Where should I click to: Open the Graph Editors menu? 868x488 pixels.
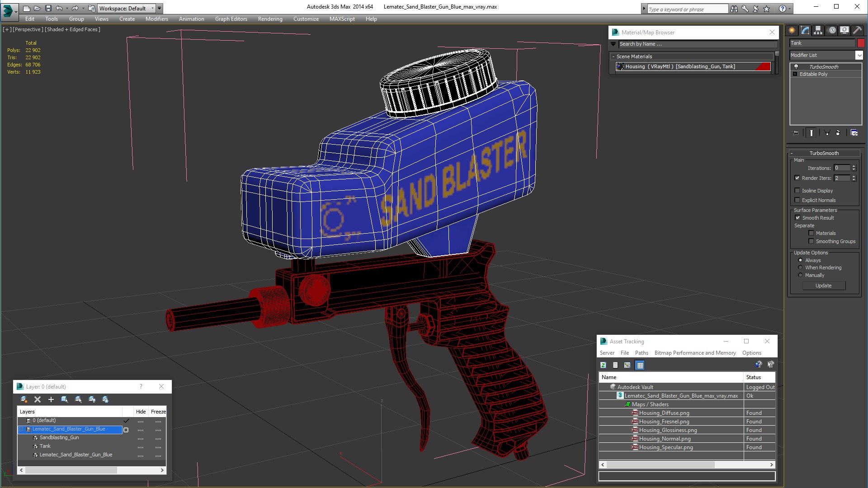[x=231, y=19]
